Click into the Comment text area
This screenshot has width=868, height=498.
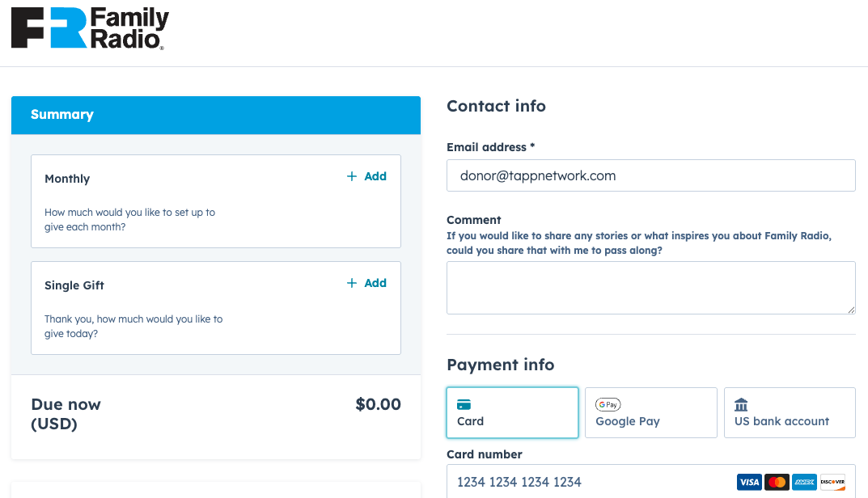coord(650,287)
